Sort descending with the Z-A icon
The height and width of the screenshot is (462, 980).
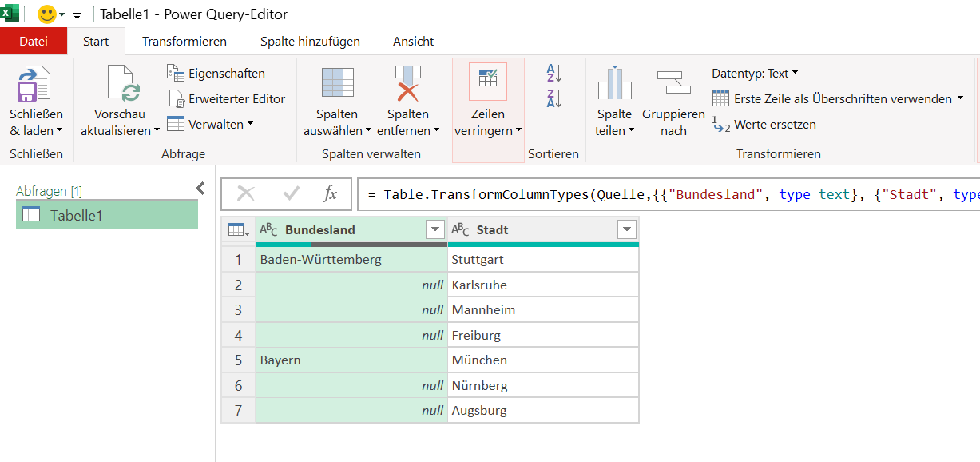(554, 98)
